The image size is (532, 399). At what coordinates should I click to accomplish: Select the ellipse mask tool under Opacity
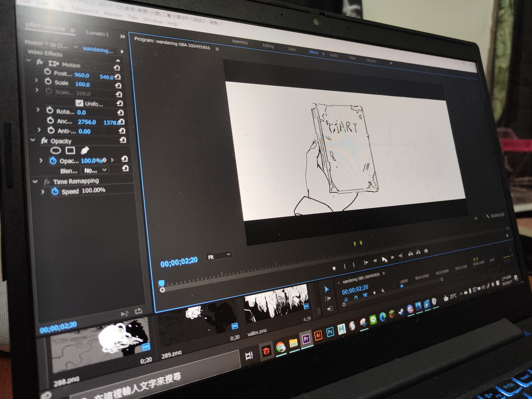pyautogui.click(x=56, y=150)
